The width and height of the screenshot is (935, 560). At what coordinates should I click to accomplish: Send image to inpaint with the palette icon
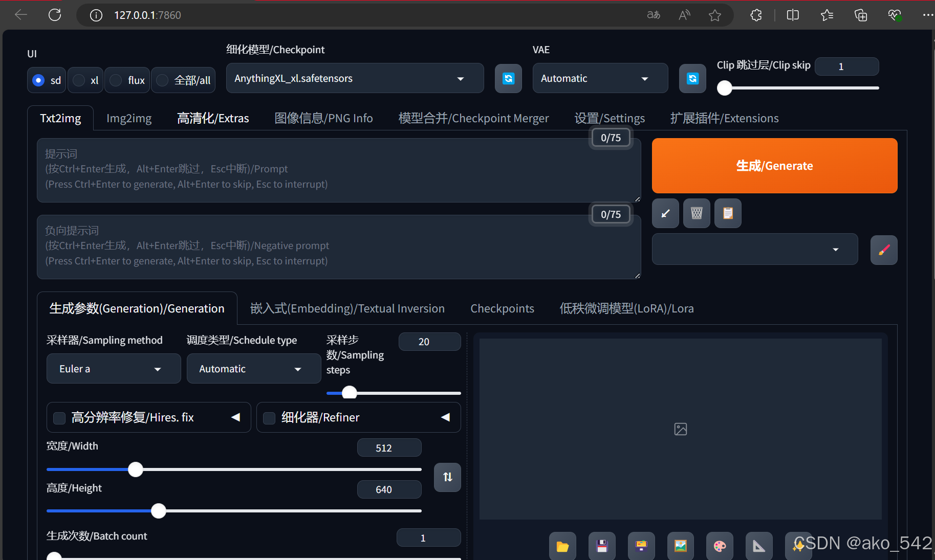pos(720,546)
